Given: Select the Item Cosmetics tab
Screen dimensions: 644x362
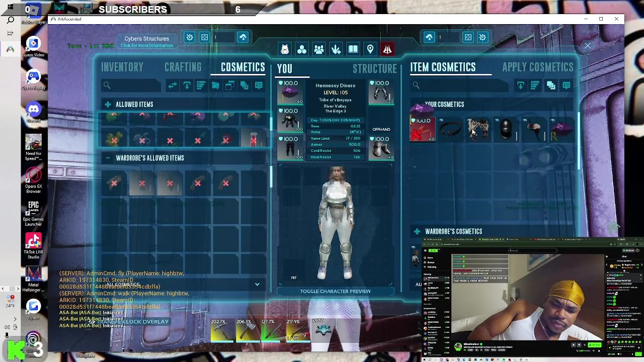Looking at the screenshot, I should 443,67.
